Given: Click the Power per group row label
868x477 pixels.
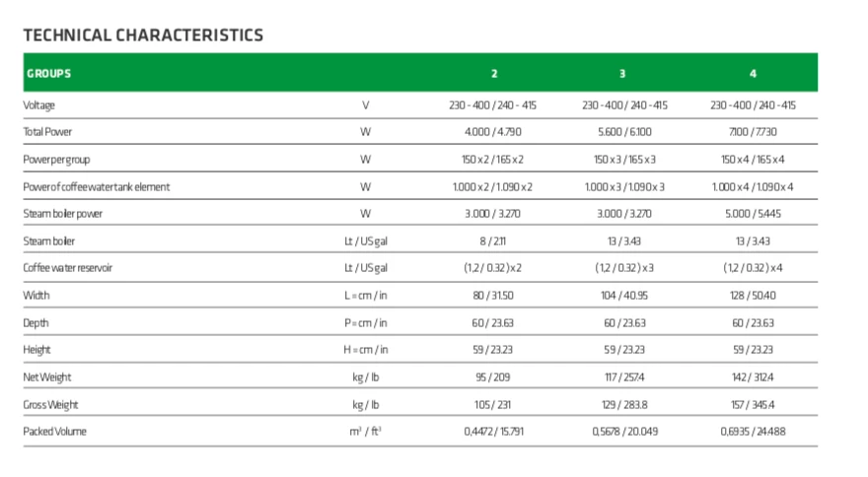Looking at the screenshot, I should click(56, 160).
